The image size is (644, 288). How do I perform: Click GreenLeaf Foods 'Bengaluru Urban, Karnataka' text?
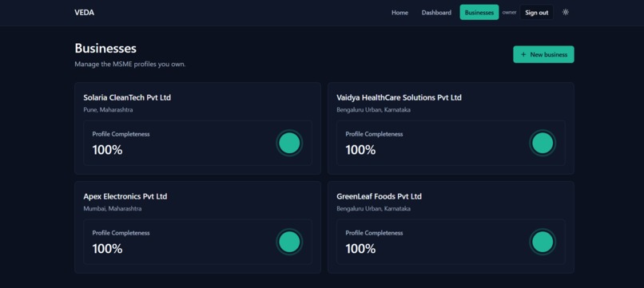[373, 209]
